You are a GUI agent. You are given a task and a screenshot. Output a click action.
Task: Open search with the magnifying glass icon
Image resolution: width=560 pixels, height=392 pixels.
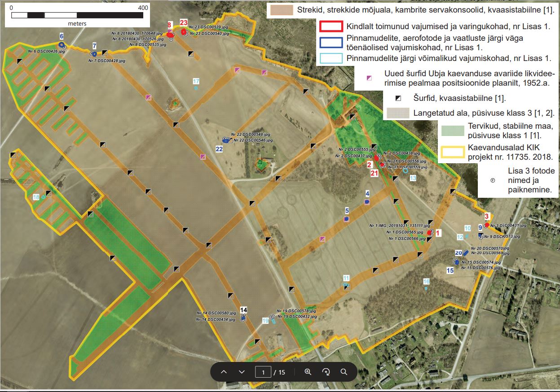[x=344, y=372]
